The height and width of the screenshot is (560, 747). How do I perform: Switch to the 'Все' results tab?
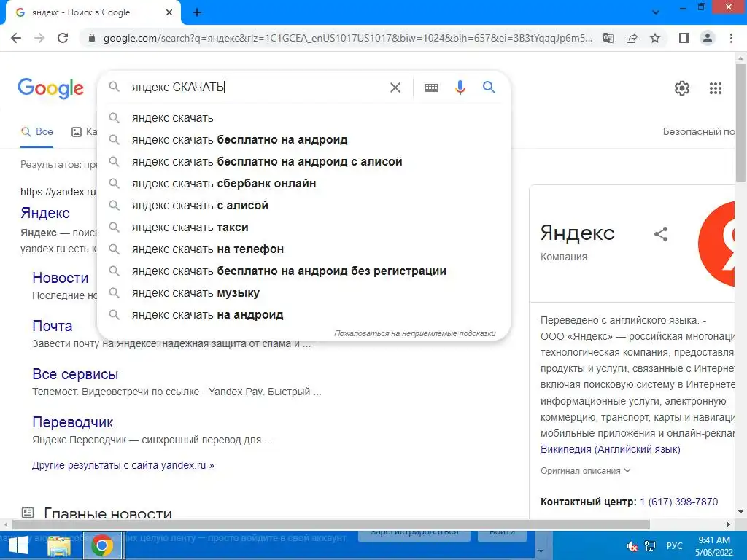tap(36, 132)
